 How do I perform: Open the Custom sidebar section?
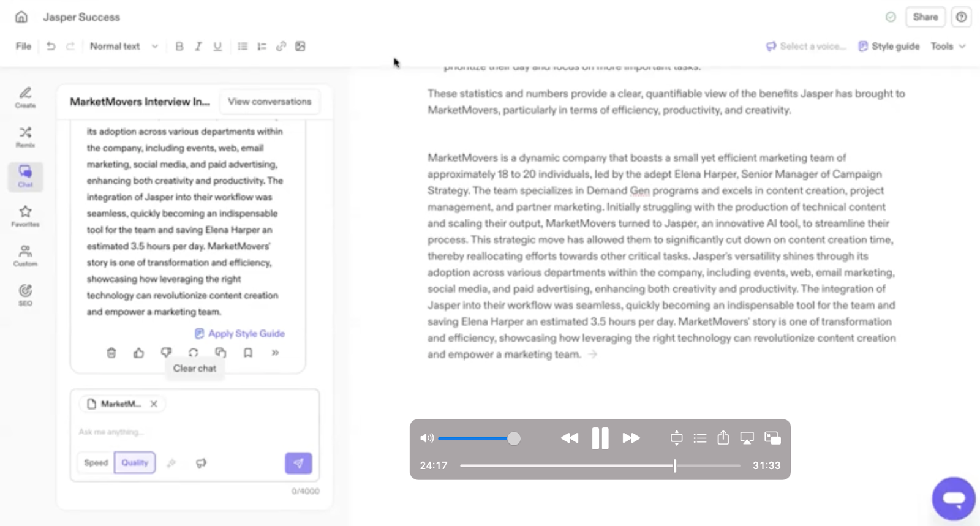pos(25,256)
